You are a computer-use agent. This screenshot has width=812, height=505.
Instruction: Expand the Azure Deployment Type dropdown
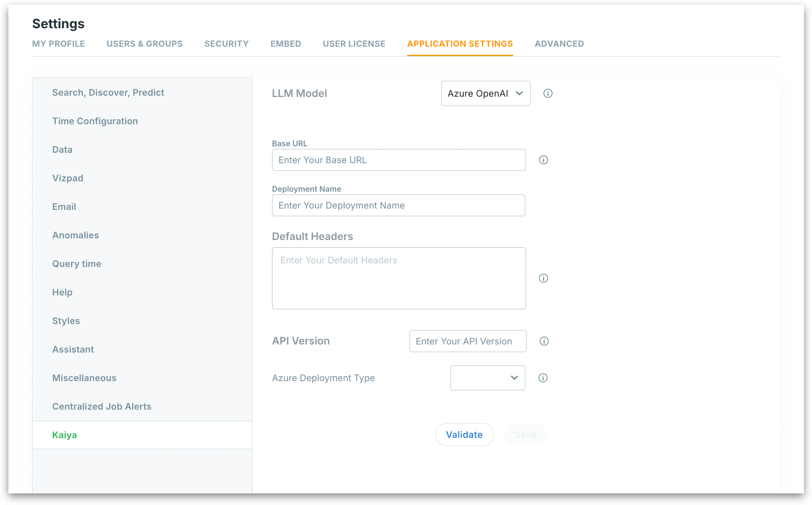[x=487, y=378]
